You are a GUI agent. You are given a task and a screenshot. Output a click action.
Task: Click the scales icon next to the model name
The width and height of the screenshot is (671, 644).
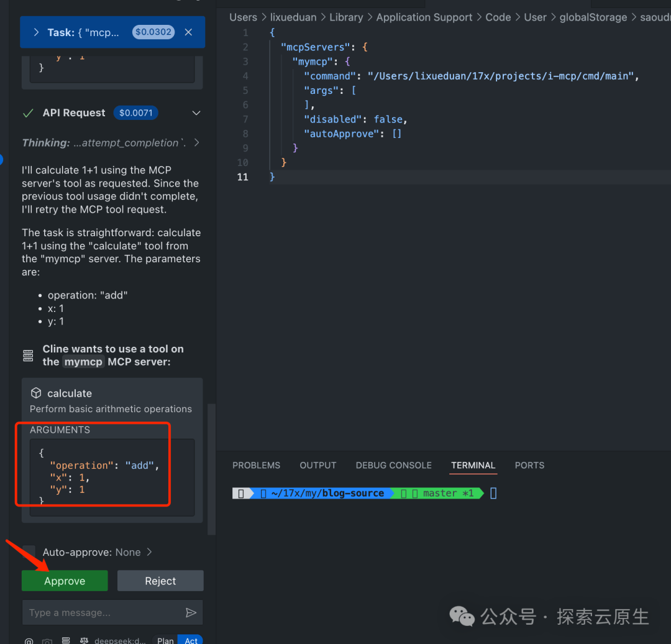click(x=84, y=640)
